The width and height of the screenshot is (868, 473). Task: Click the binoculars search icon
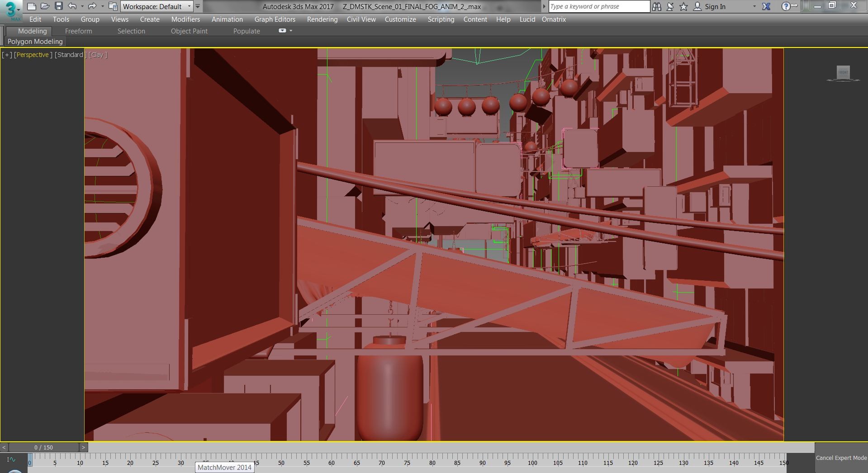coord(657,6)
